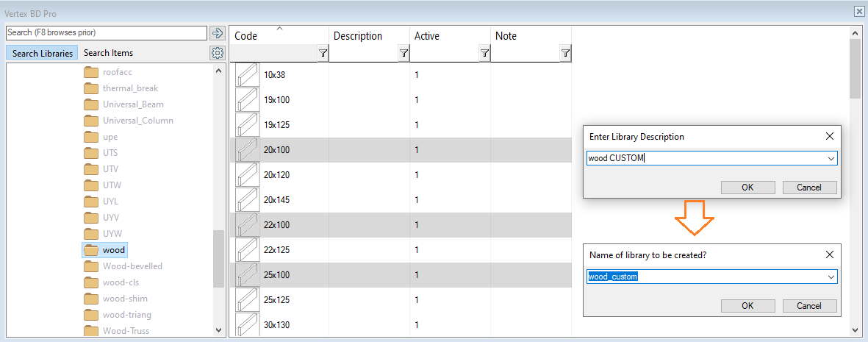Open the Active column filter icon

point(484,54)
